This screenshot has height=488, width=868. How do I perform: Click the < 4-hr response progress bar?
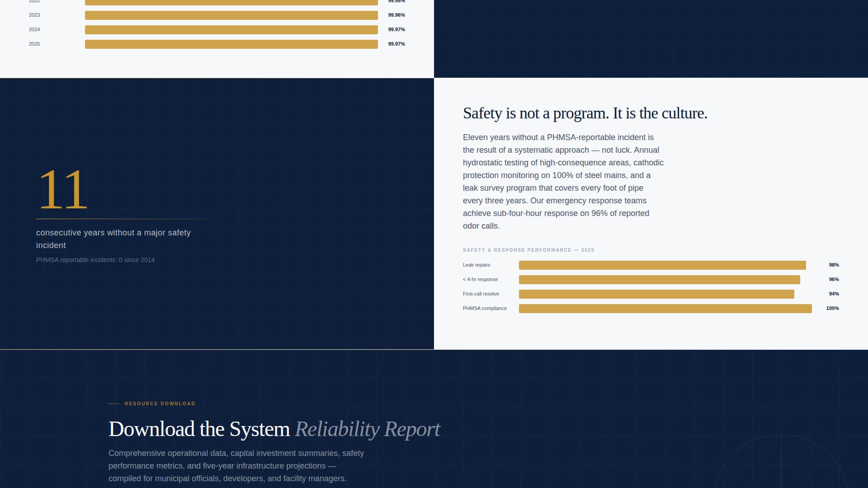point(660,280)
